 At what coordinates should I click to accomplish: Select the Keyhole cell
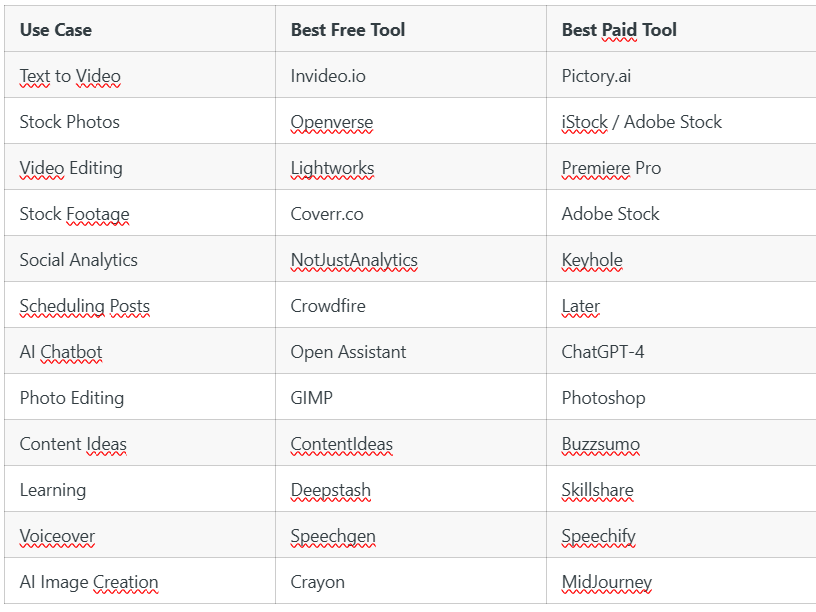[x=681, y=259]
